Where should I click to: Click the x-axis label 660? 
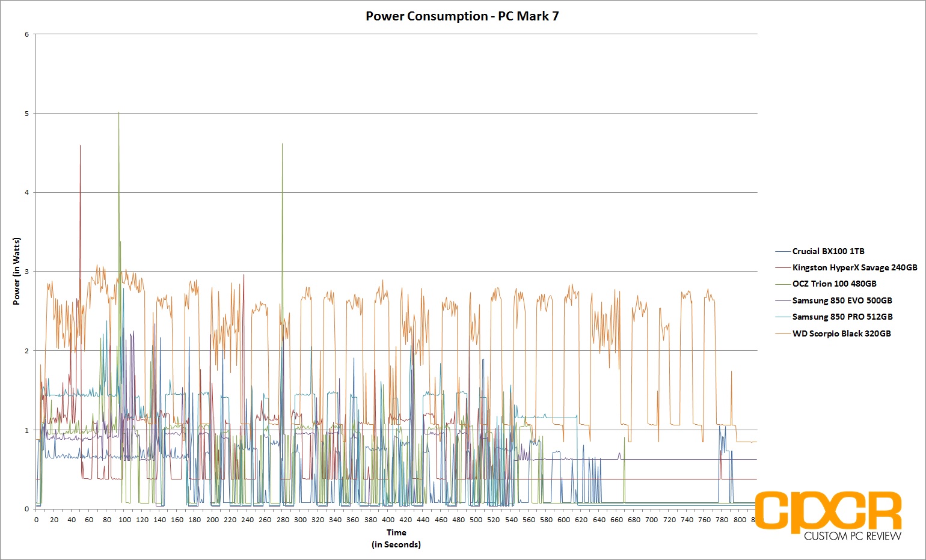[x=617, y=520]
